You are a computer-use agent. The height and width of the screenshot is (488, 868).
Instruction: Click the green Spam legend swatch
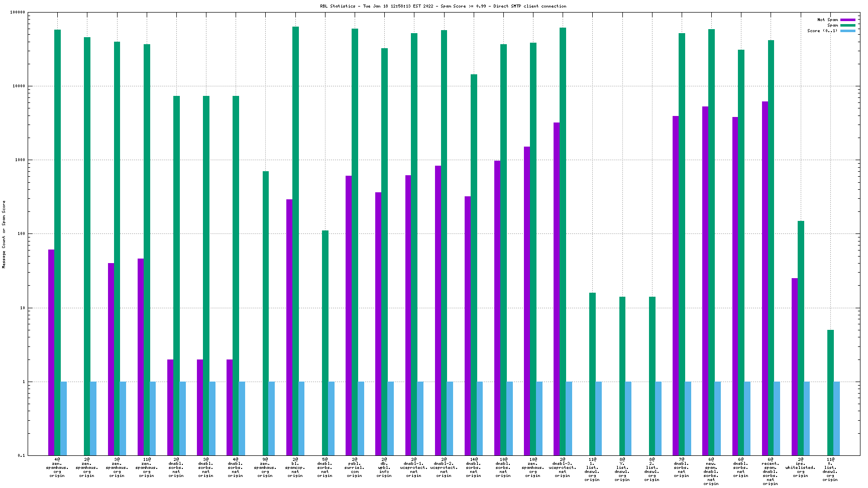[x=848, y=26]
